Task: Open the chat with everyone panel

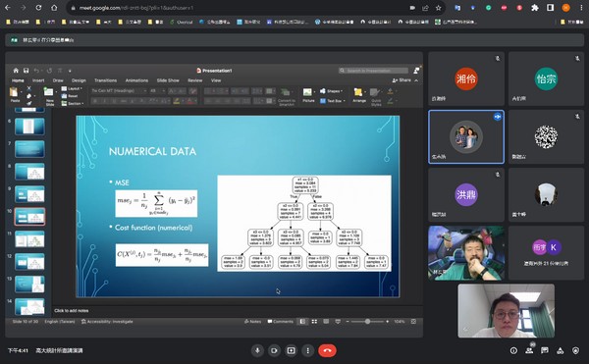Action: (545, 350)
